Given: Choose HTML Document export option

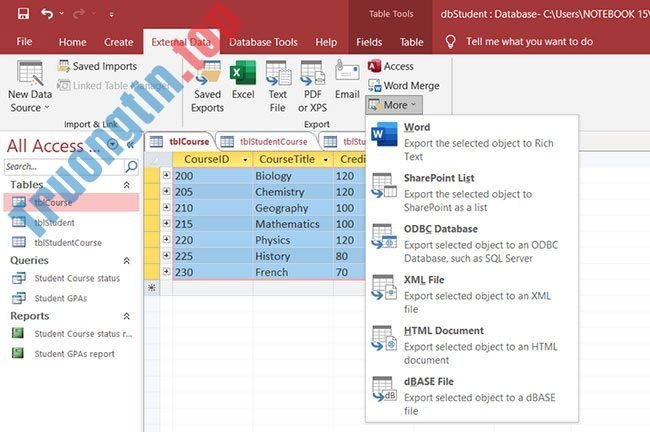Looking at the screenshot, I should [x=472, y=345].
